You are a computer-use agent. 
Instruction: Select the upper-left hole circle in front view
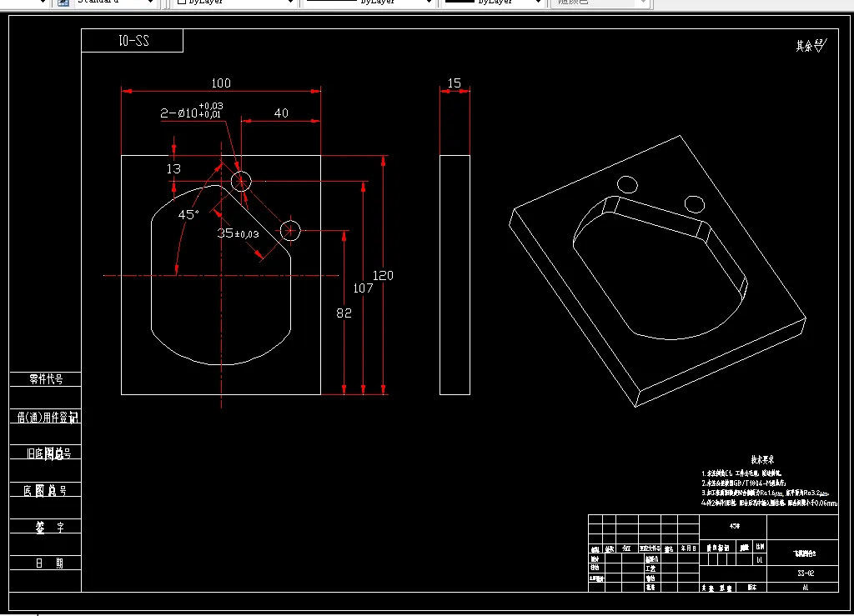[241, 181]
